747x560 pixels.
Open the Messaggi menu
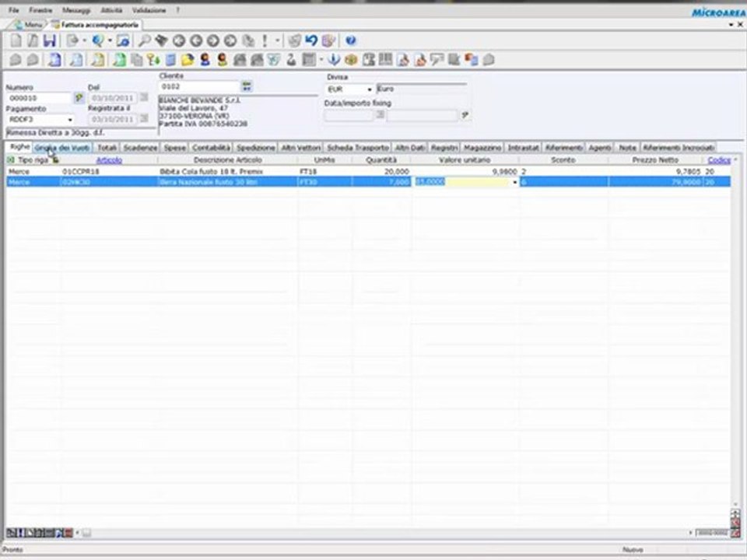click(76, 10)
